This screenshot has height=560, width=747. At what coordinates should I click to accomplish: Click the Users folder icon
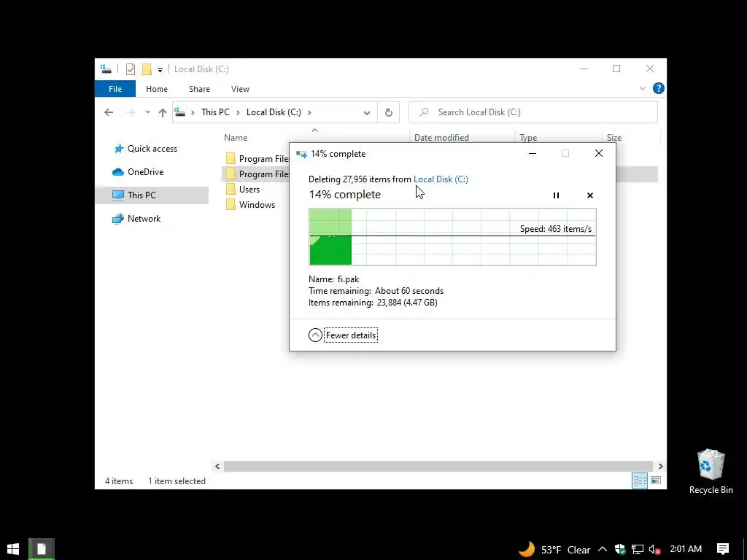[231, 190]
